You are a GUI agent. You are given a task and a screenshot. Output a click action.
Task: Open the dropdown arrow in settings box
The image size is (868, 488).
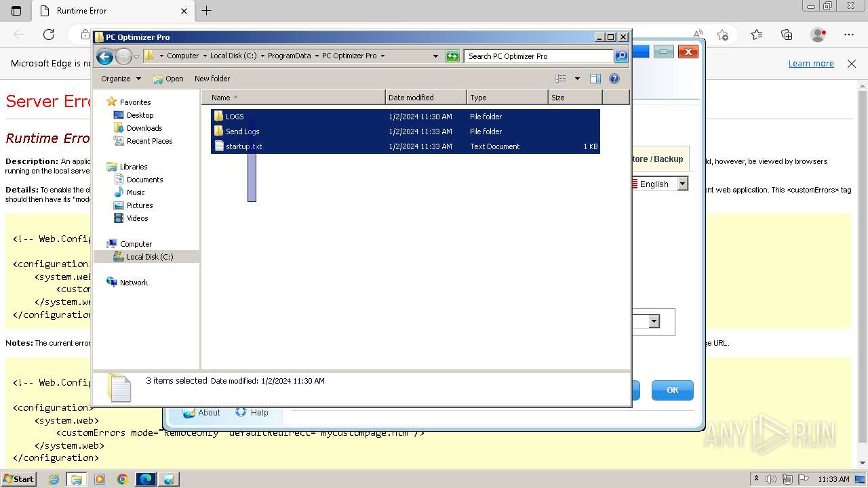654,321
